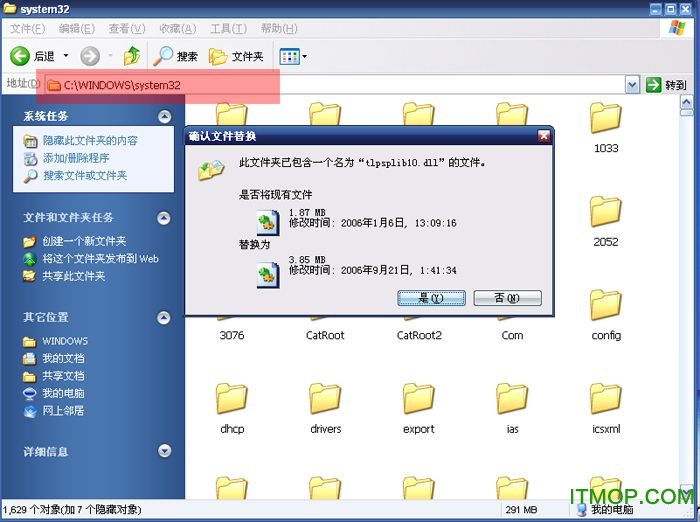
Task: Open the back button history dropdown arrow
Action: pos(66,56)
